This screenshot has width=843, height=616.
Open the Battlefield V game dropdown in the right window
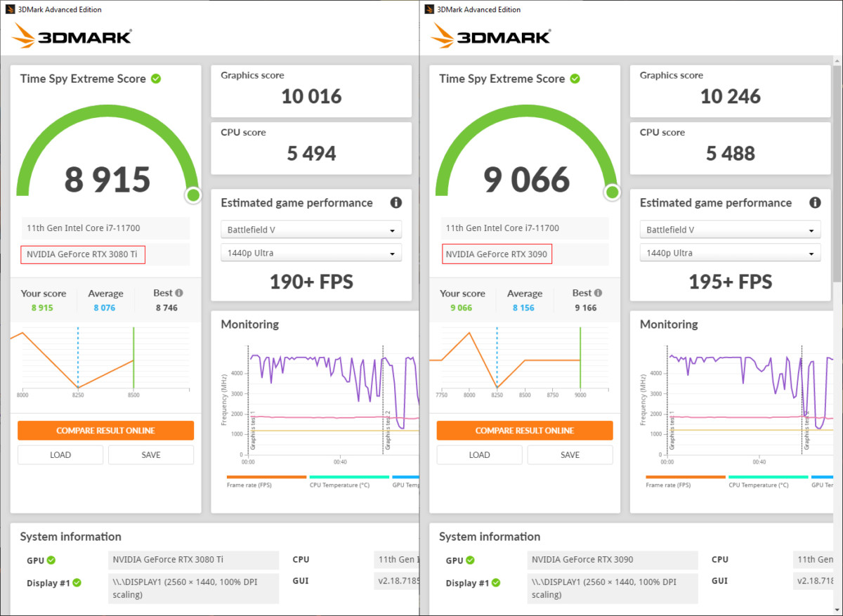click(x=730, y=230)
